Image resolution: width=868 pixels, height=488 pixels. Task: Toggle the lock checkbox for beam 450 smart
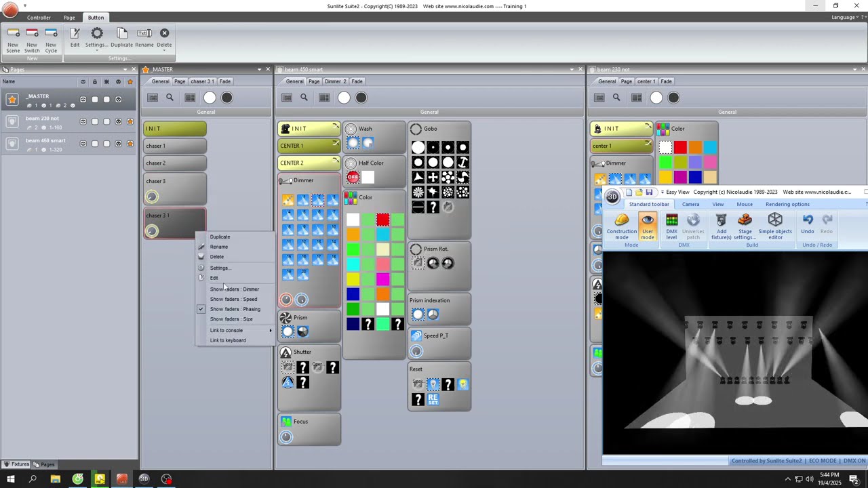click(x=94, y=144)
